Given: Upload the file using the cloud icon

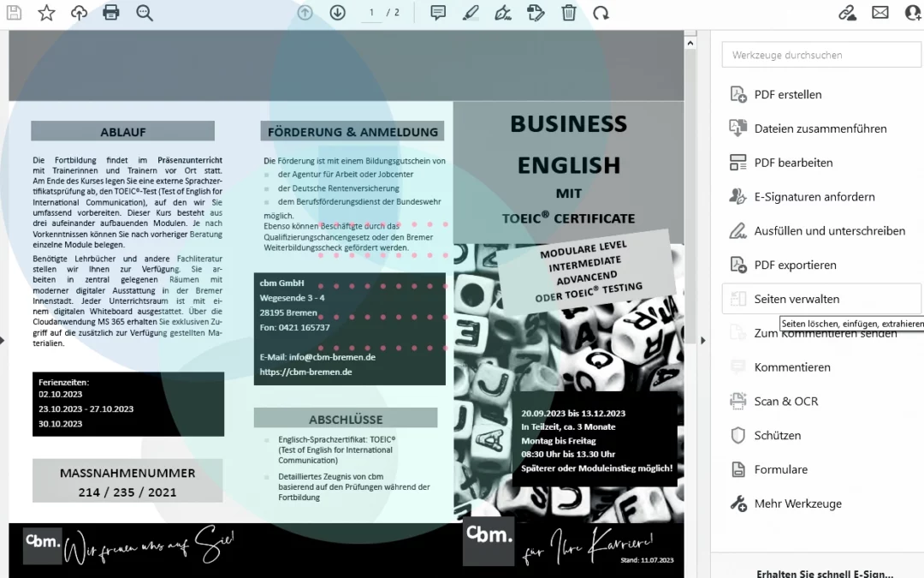Looking at the screenshot, I should pyautogui.click(x=79, y=13).
